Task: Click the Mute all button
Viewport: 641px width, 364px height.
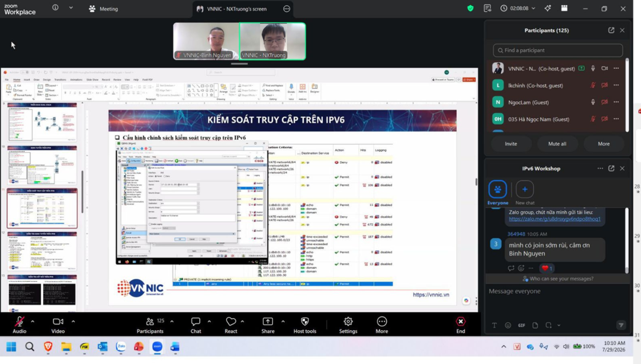Action: point(557,144)
